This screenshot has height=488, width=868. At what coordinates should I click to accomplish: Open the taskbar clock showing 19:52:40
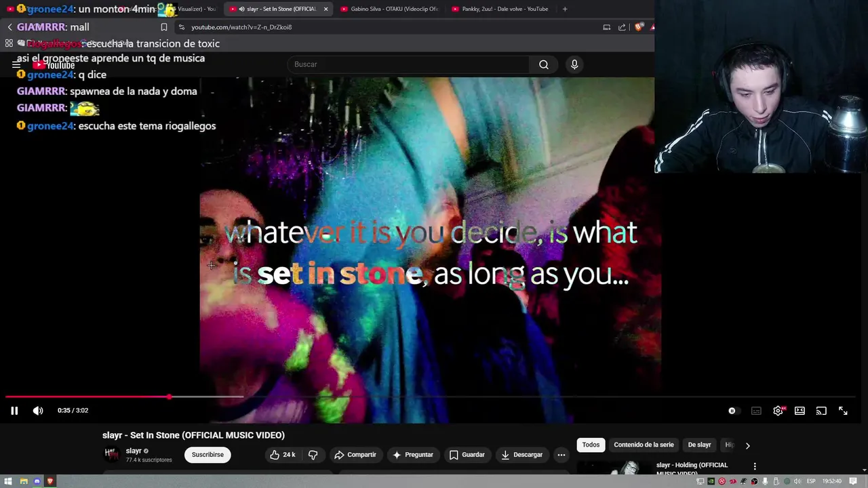coord(832,481)
